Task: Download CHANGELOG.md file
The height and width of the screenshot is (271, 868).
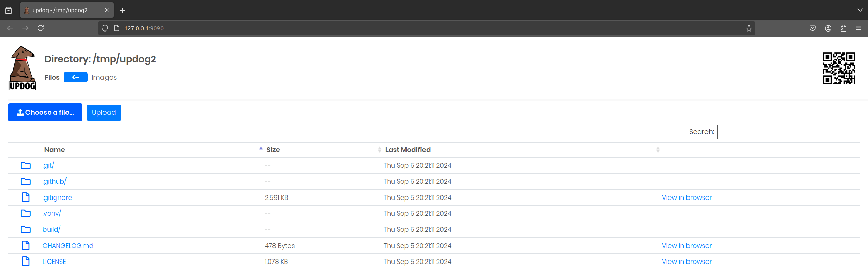Action: coord(68,246)
